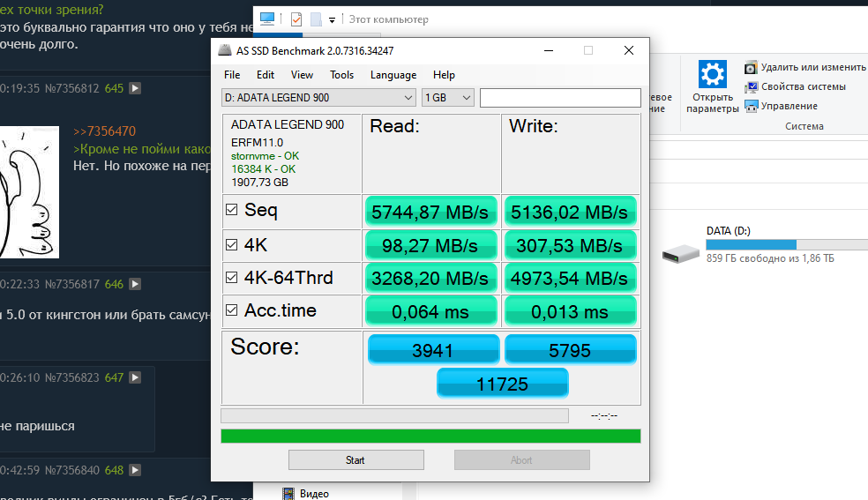Click the computer icon in Explorer toolbar

(x=267, y=19)
